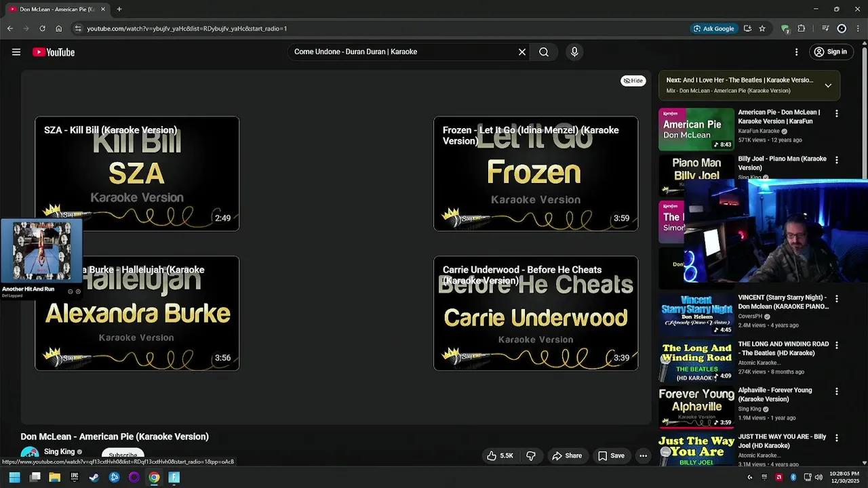Viewport: 868px width, 488px height.
Task: Open Billy Joel Piano Man title link
Action: pos(782,163)
